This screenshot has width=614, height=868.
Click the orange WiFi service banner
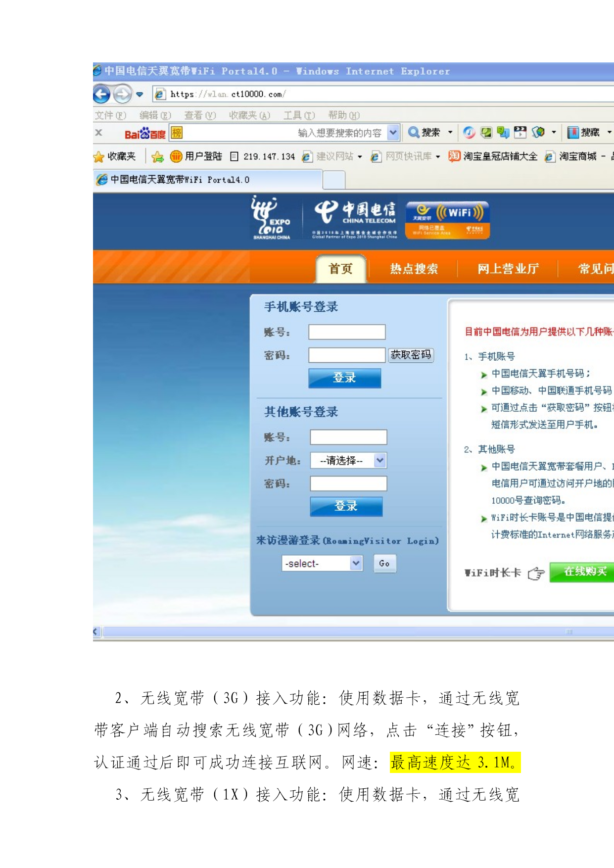[448, 220]
